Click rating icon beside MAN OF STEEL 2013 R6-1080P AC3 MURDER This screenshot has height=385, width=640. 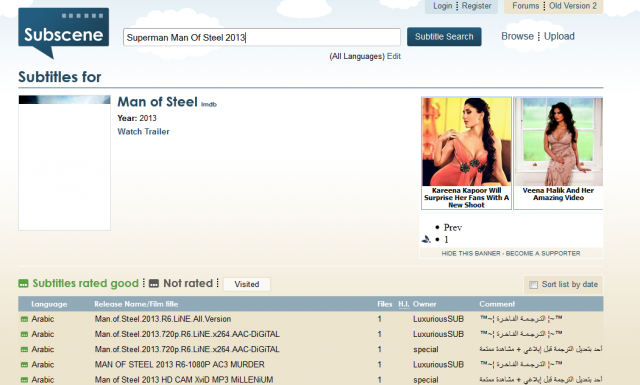(x=24, y=365)
